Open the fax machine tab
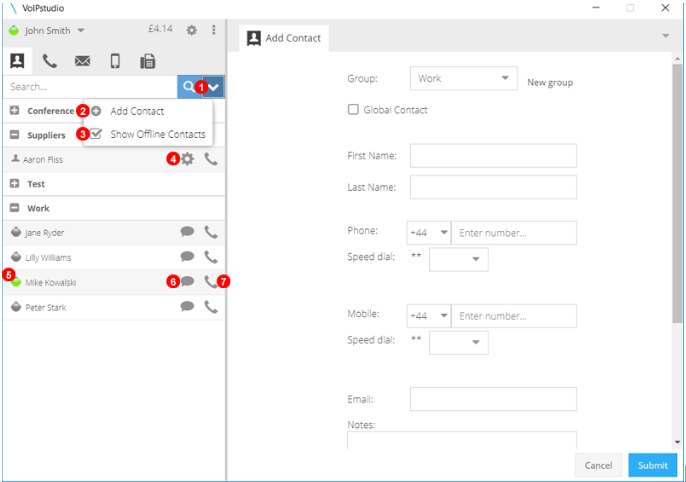The image size is (686, 482). (x=148, y=61)
